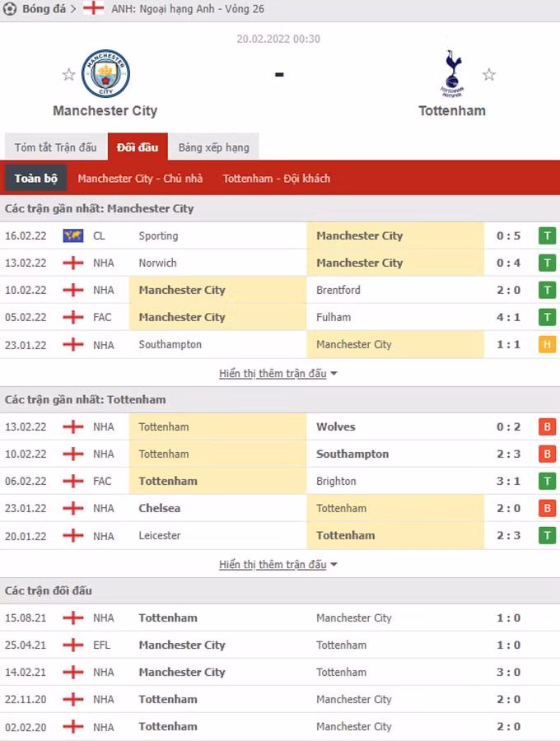Click Sporting team name
This screenshot has width=560, height=741.
[158, 235]
